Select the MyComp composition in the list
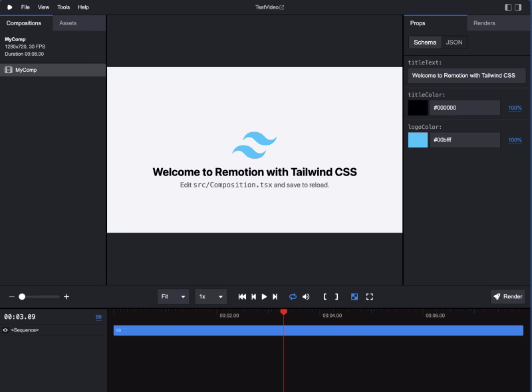Image resolution: width=532 pixels, height=392 pixels. pos(53,70)
